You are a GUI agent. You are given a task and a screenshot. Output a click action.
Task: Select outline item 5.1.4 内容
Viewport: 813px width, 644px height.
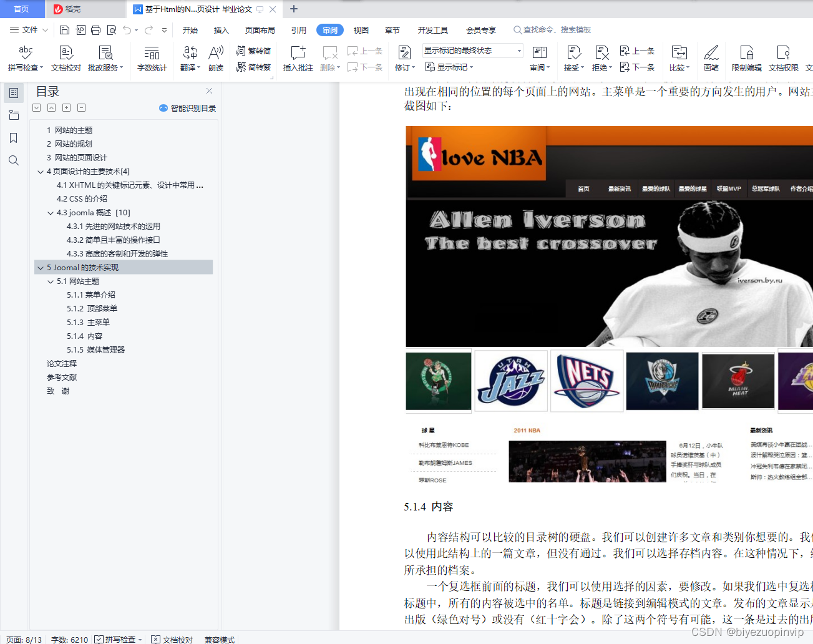click(84, 336)
